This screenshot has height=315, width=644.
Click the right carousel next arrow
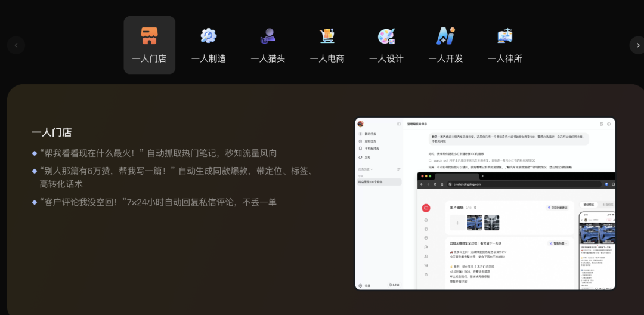pyautogui.click(x=637, y=45)
